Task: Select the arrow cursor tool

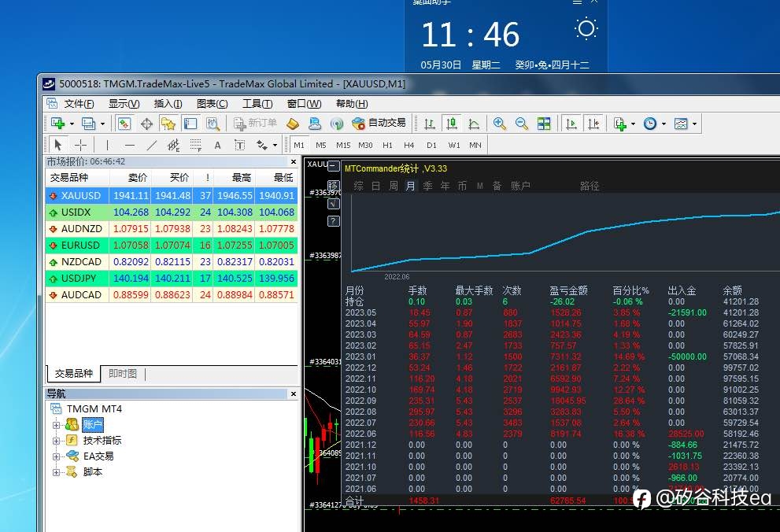Action: point(58,145)
